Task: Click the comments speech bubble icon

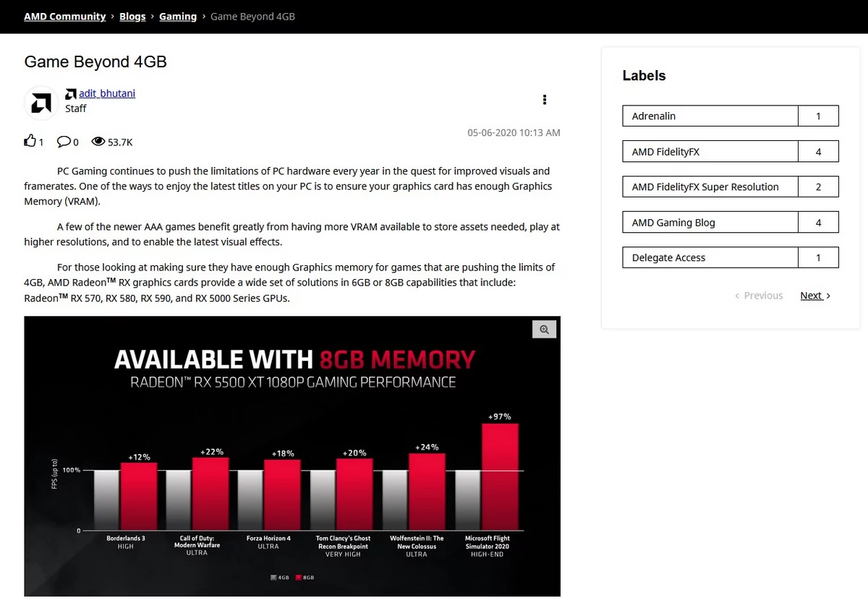Action: pyautogui.click(x=64, y=142)
